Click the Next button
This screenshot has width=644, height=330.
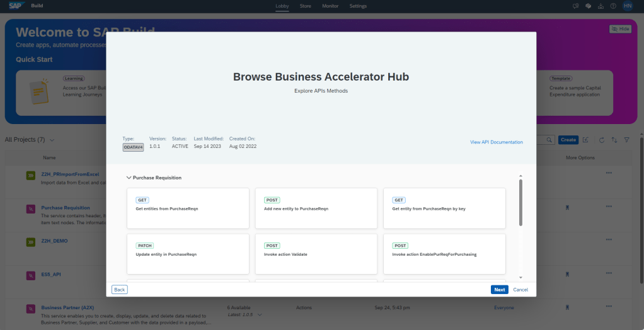click(499, 290)
